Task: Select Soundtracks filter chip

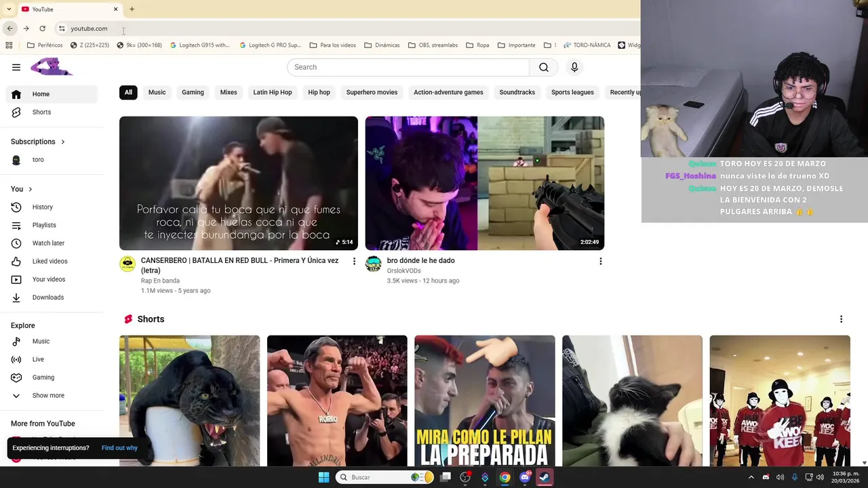Action: pos(517,92)
